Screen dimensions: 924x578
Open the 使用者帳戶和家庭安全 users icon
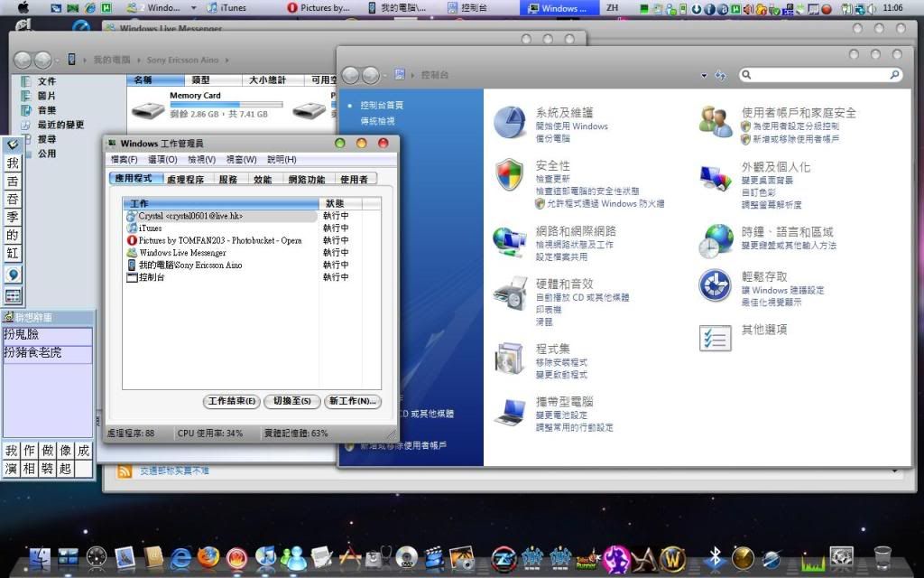tap(716, 122)
